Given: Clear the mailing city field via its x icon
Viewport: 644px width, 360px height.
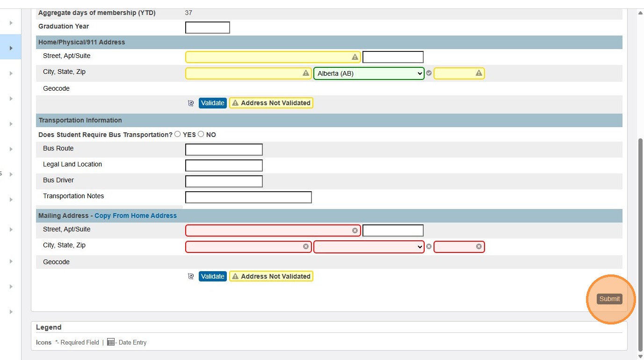Looking at the screenshot, I should 306,246.
